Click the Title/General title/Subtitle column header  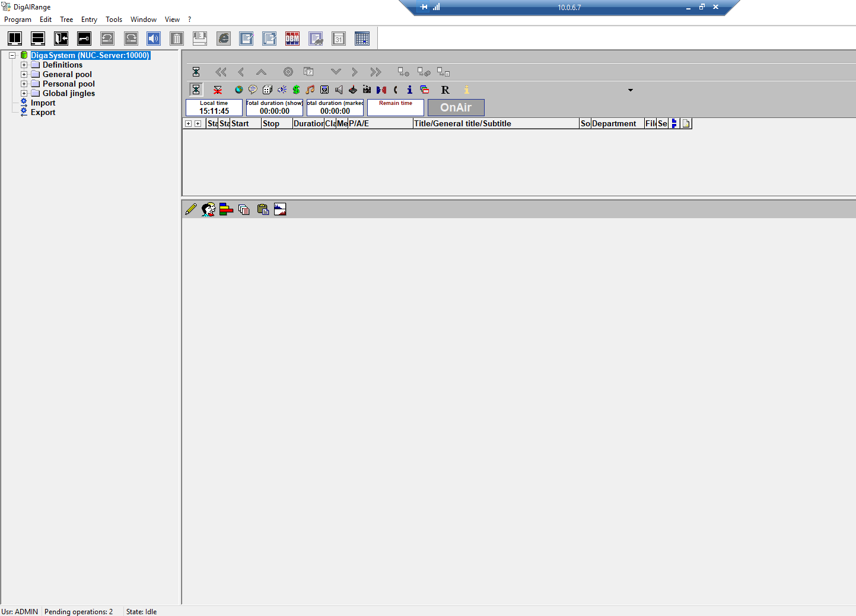click(x=495, y=123)
